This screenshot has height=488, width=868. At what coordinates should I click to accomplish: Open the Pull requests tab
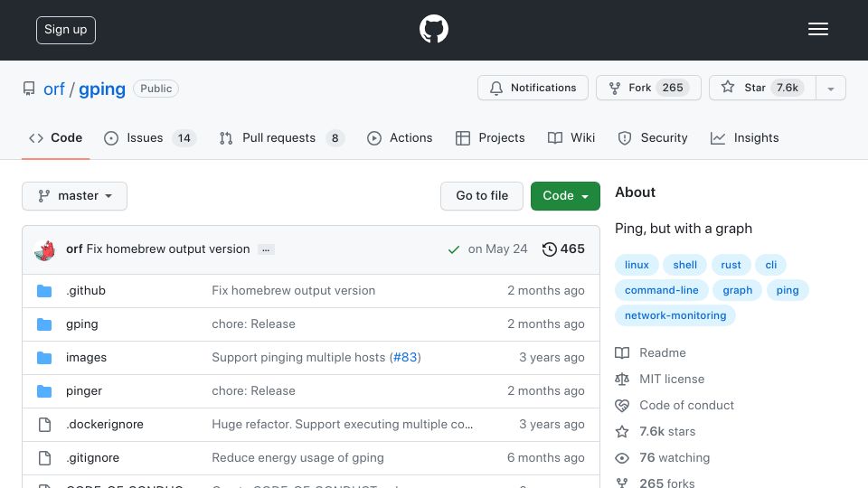(x=281, y=137)
